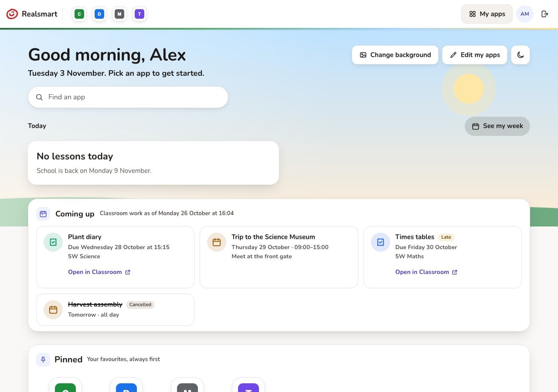Click Edit my apps button
Viewport: 558px width, 392px height.
[x=475, y=55]
